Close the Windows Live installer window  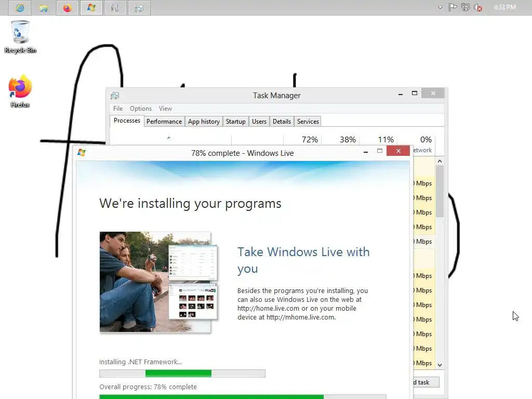(398, 151)
